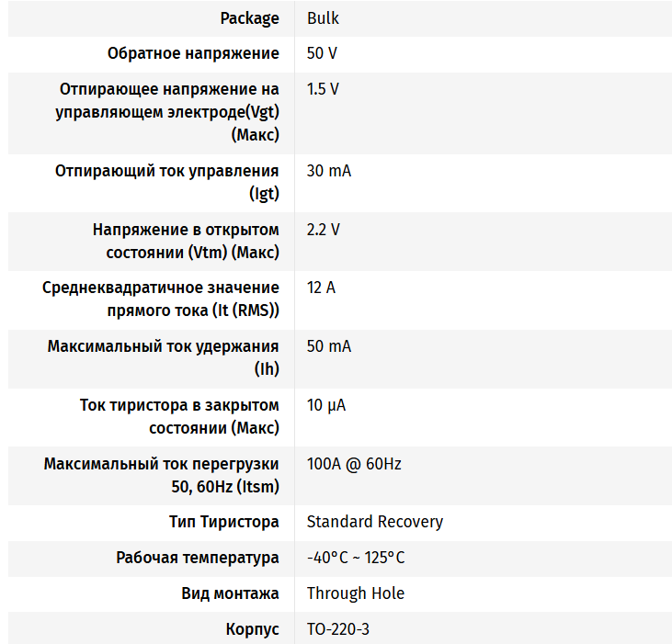Click the 10 µA off-state current value
The image size is (672, 644).
325,405
